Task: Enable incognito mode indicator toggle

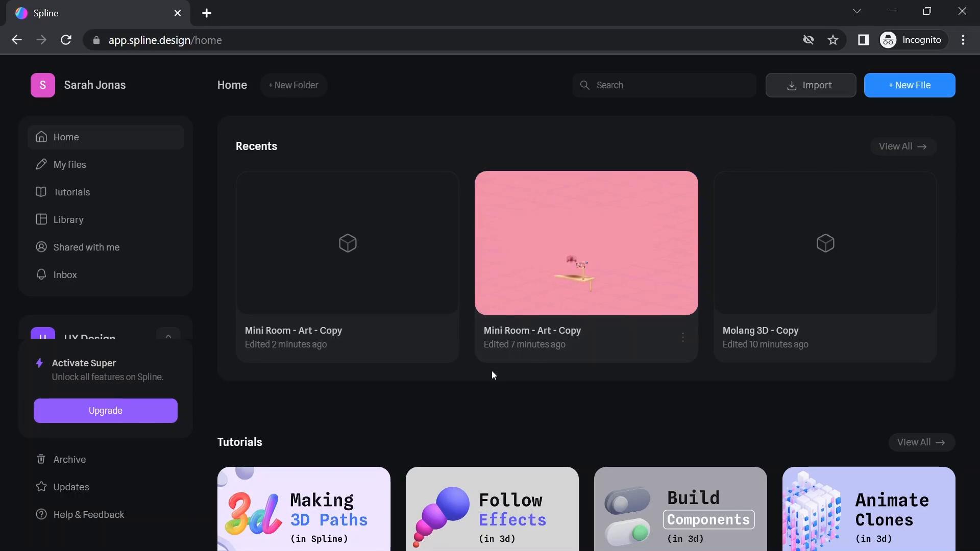Action: click(x=910, y=40)
